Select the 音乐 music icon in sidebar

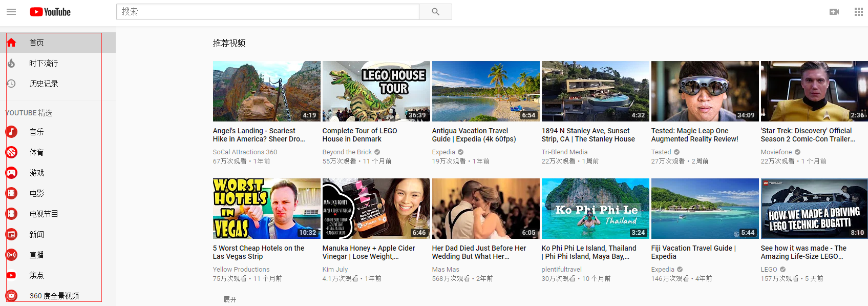11,132
